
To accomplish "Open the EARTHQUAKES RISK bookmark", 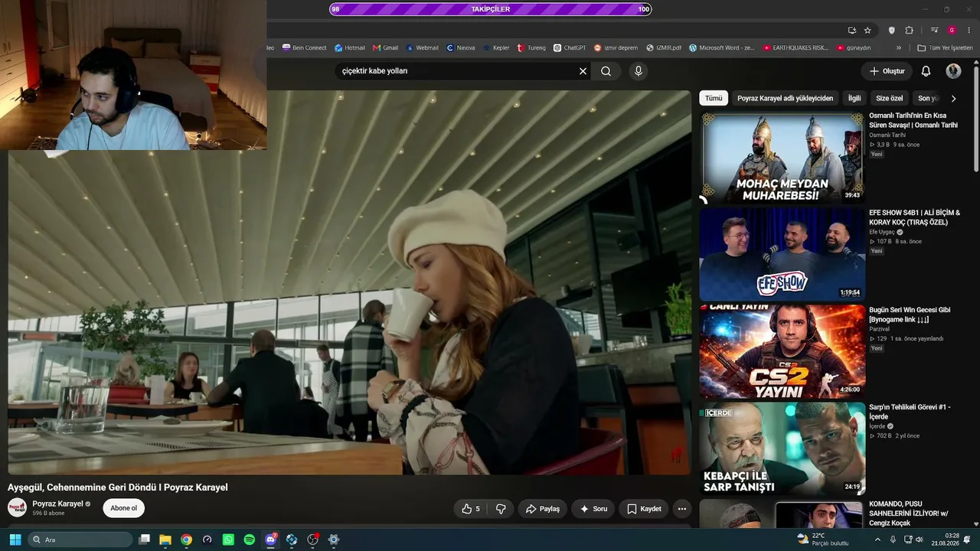I will [x=795, y=47].
